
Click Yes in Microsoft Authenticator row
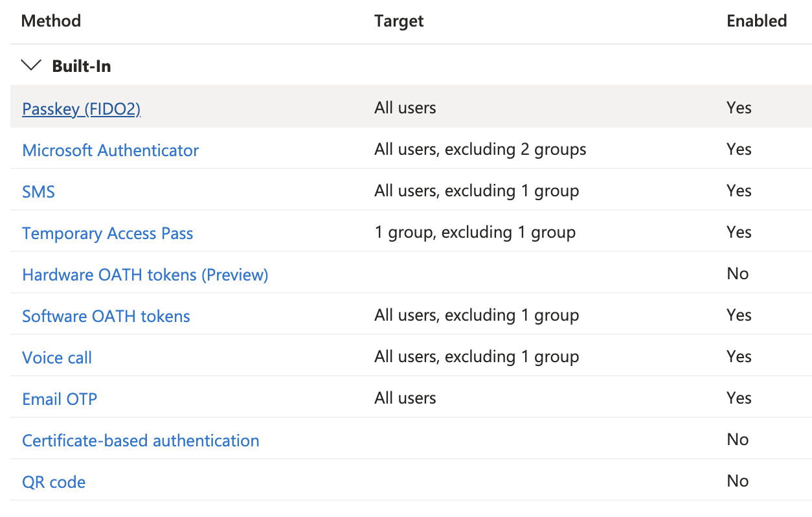click(739, 148)
